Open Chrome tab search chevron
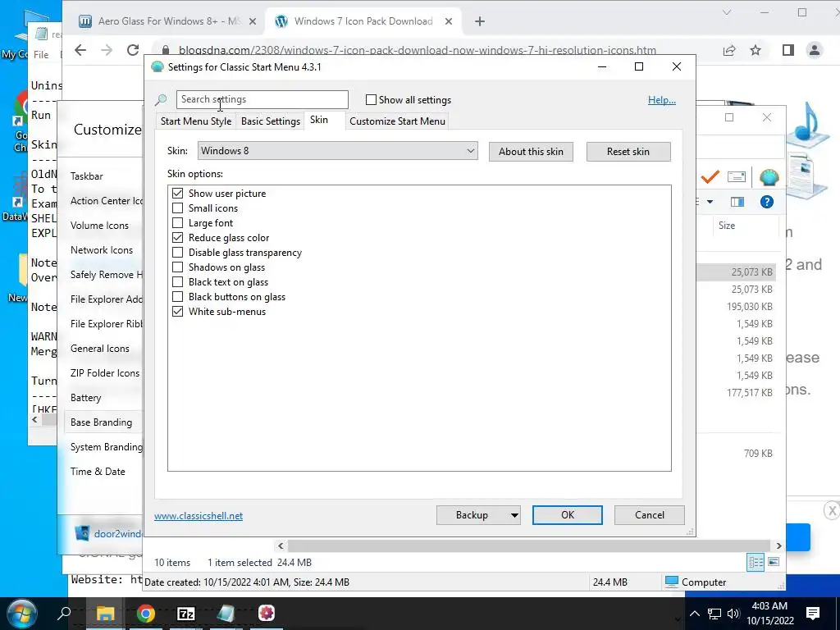840x630 pixels. point(727,12)
